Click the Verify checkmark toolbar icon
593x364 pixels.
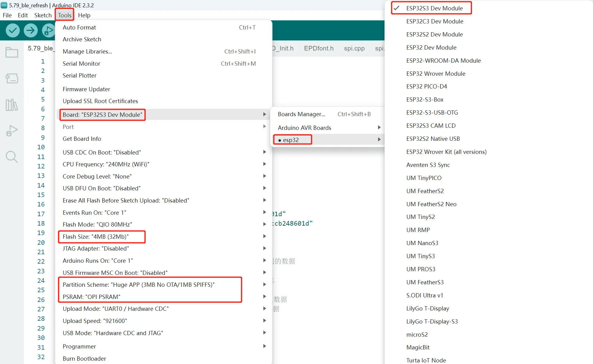pos(13,30)
